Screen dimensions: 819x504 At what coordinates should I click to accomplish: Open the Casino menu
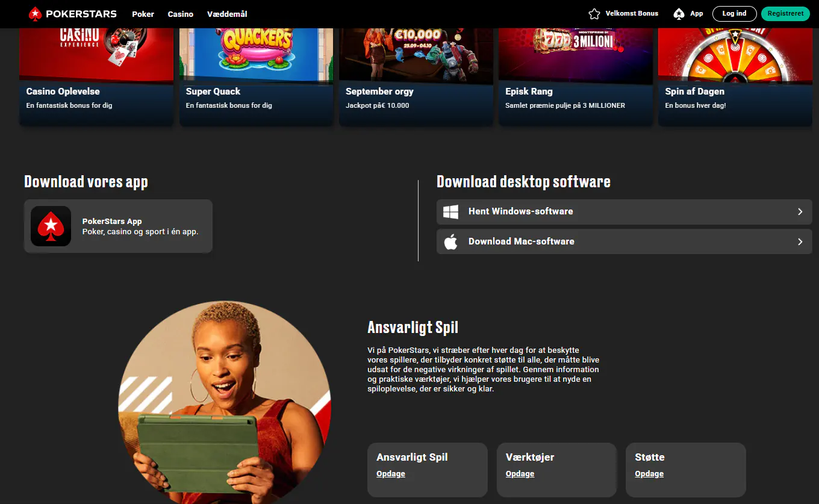tap(181, 14)
